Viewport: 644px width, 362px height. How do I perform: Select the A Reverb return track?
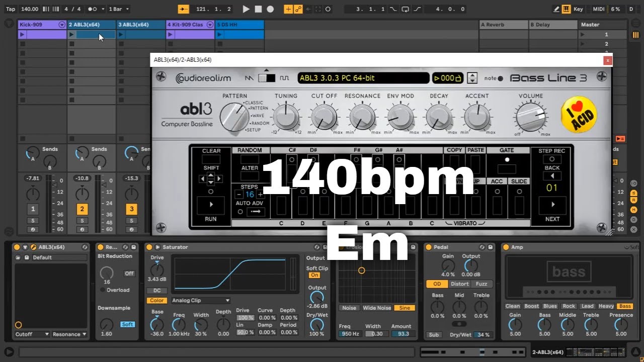[x=503, y=25]
